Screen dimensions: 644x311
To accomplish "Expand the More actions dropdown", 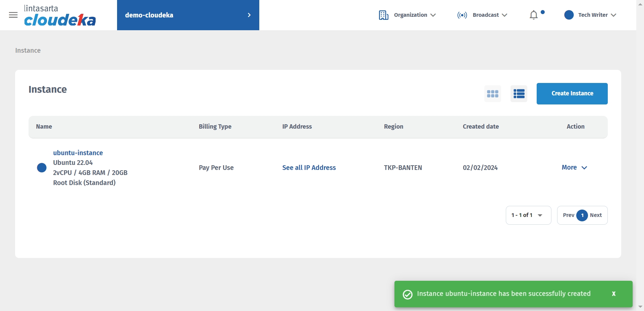I will [x=574, y=167].
